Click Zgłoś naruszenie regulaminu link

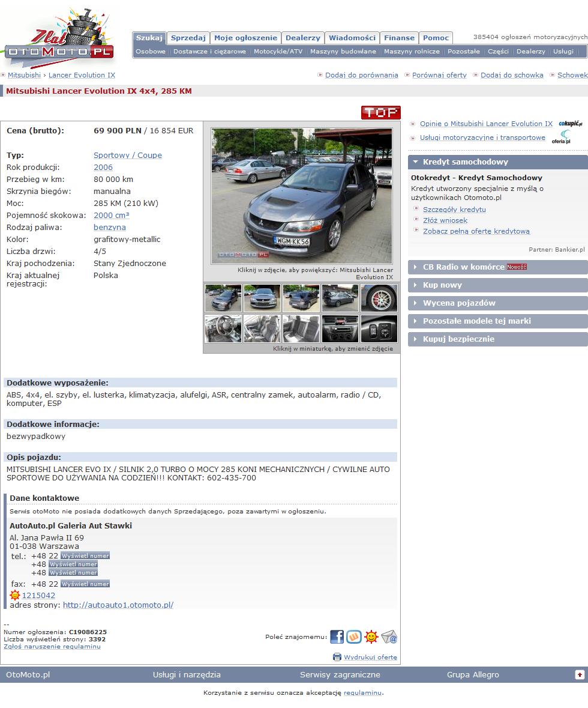(52, 647)
